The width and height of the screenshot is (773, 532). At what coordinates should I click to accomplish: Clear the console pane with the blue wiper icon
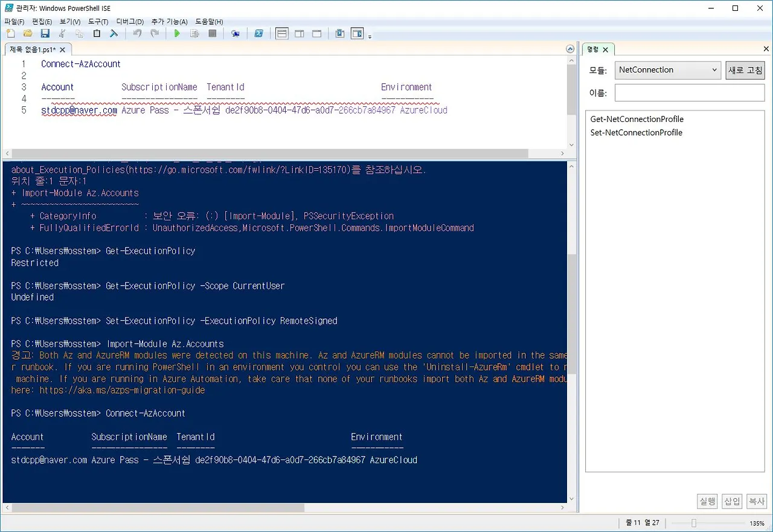click(114, 34)
